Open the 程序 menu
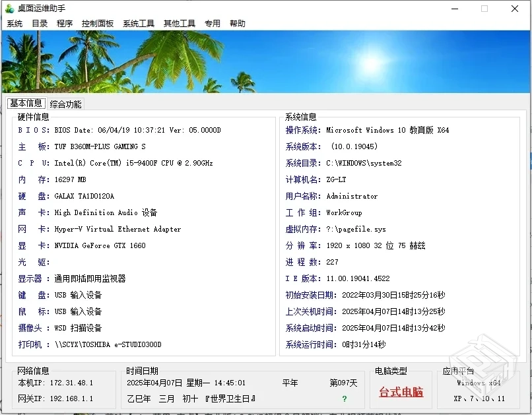 (x=64, y=23)
